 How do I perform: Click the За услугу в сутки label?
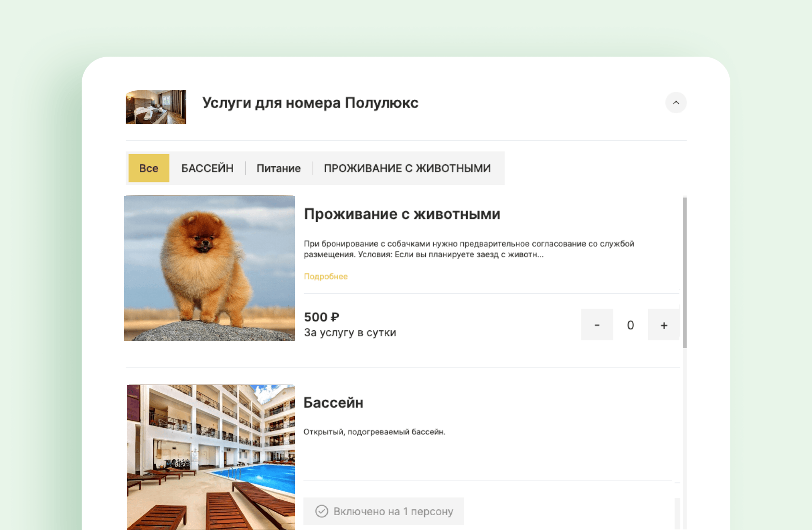(350, 333)
